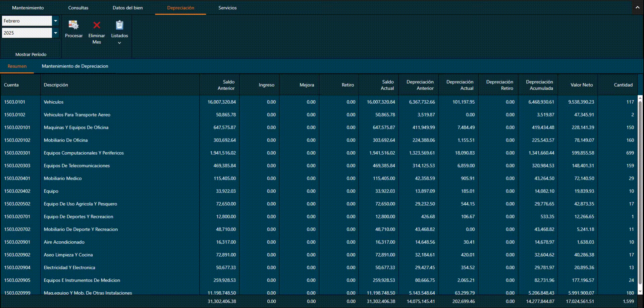
Task: Click the Cantidad column header
Action: (x=618, y=85)
